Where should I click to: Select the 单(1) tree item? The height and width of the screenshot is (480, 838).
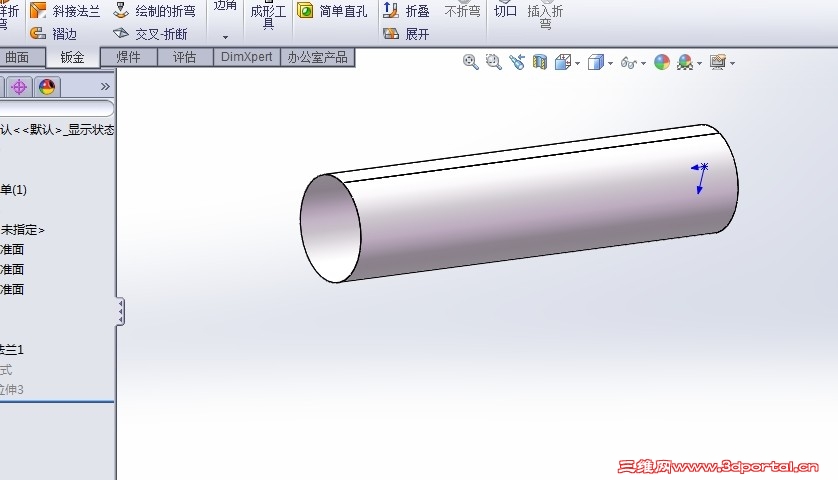click(13, 190)
